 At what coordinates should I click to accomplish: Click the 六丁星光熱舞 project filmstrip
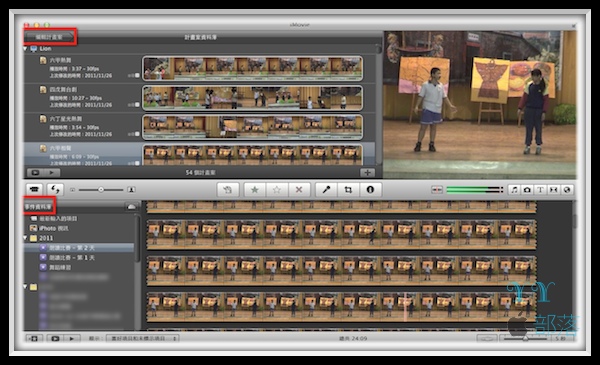pos(253,127)
